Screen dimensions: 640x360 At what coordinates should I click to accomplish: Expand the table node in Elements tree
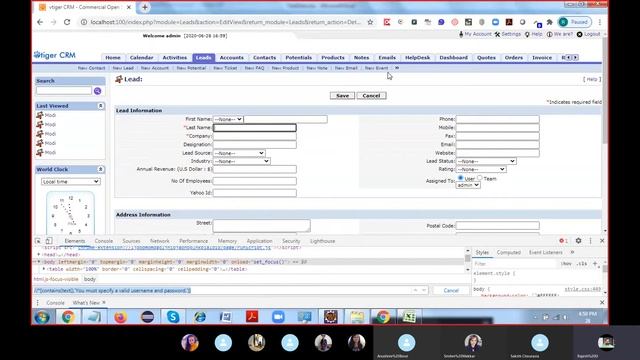click(x=44, y=269)
